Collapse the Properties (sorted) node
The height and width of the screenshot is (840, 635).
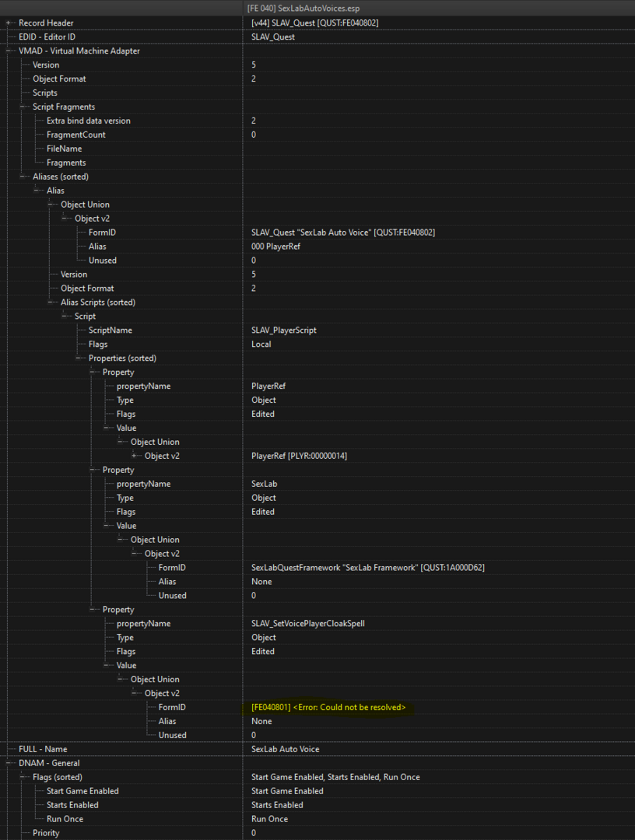[79, 358]
